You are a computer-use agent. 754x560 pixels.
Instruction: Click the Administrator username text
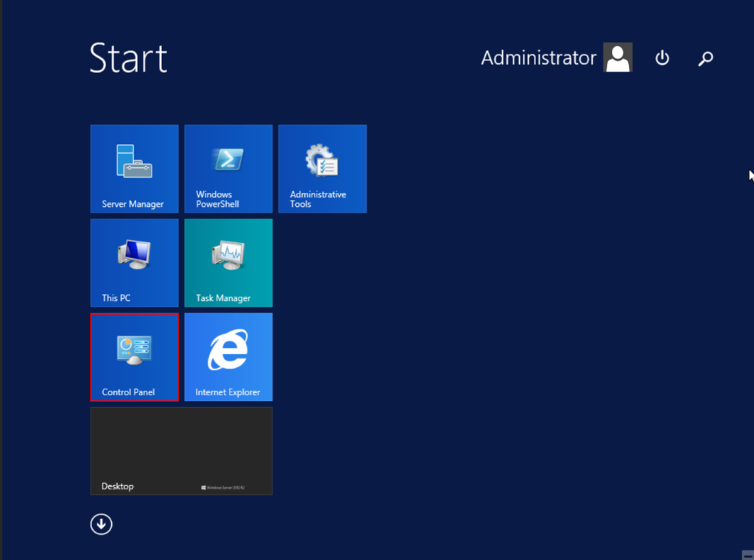pos(538,57)
